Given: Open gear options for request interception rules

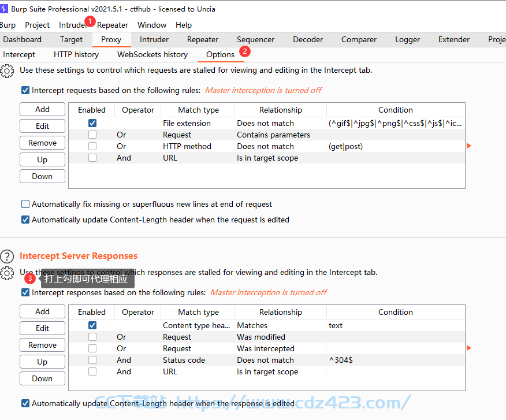Looking at the screenshot, I should [x=7, y=71].
